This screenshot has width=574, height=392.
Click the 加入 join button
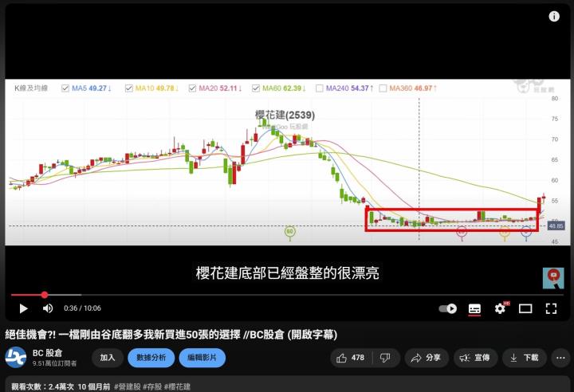108,358
